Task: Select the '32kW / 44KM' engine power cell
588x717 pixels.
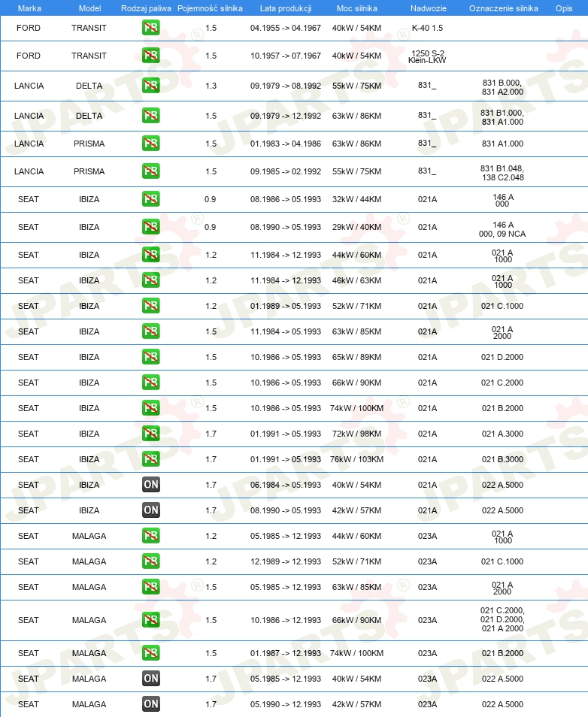Action: click(x=357, y=199)
